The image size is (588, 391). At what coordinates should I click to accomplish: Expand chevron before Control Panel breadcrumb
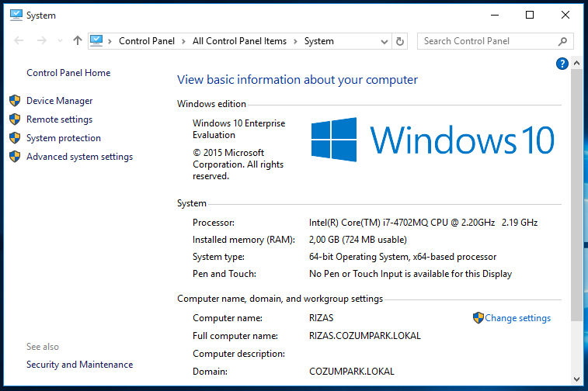point(110,41)
